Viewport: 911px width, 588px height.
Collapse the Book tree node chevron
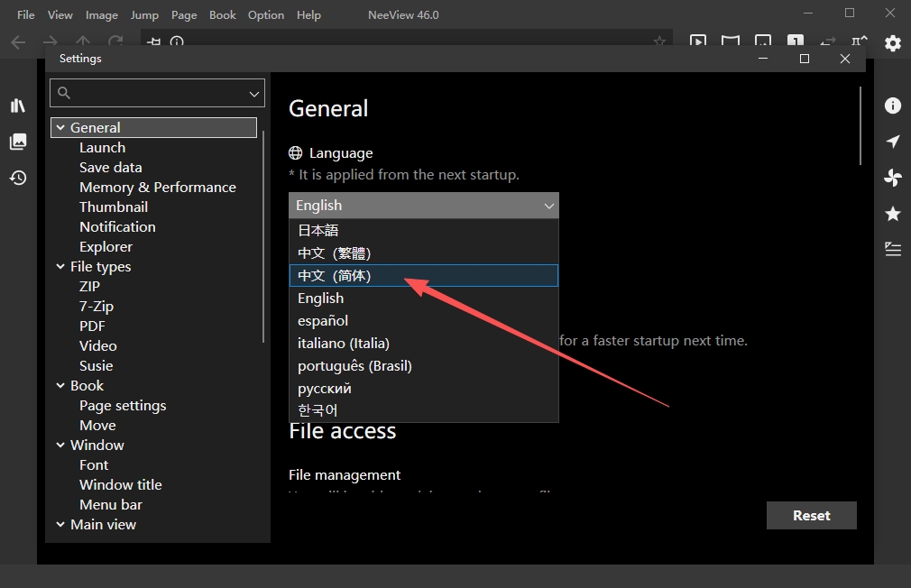pyautogui.click(x=60, y=385)
